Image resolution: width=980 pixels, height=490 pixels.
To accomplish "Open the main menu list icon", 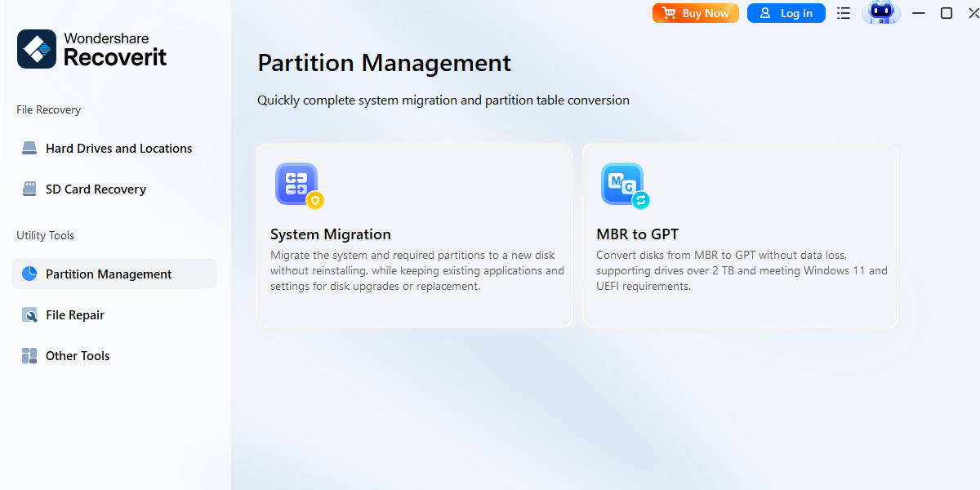I will click(844, 13).
